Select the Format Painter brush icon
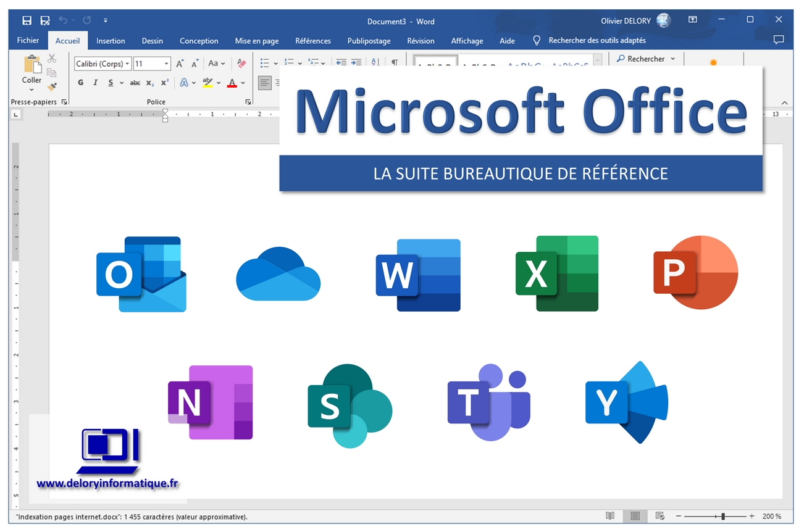Image resolution: width=804 pixels, height=532 pixels. tap(52, 86)
